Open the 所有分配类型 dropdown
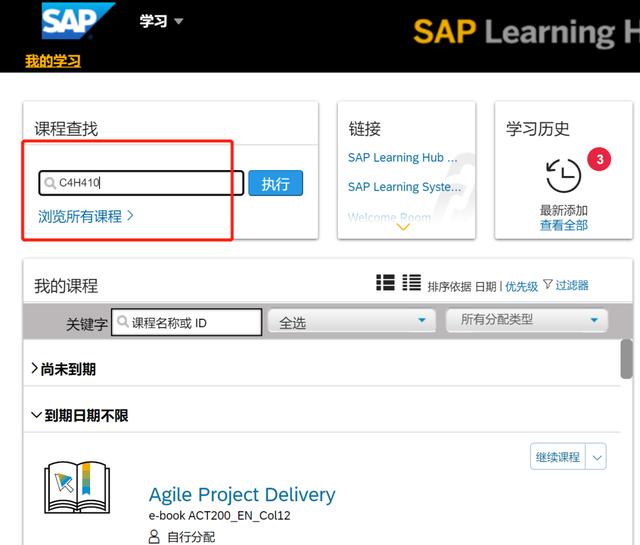This screenshot has height=545, width=640. tap(527, 320)
